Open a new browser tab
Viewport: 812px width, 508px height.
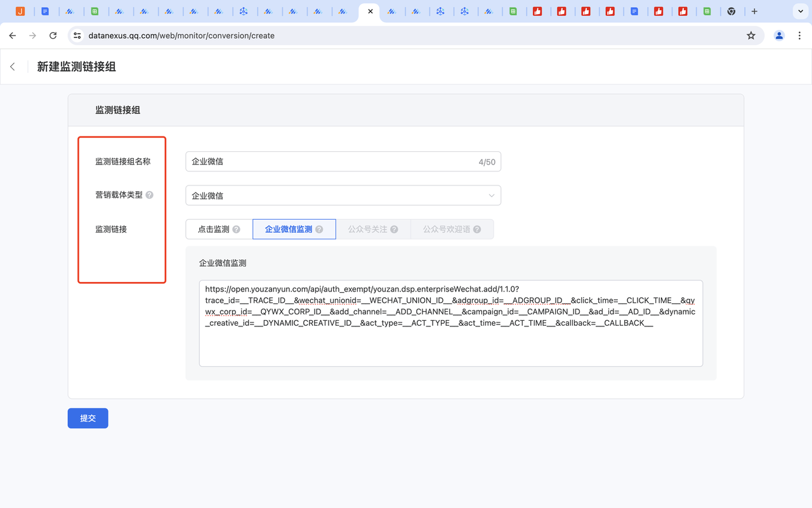coord(754,11)
